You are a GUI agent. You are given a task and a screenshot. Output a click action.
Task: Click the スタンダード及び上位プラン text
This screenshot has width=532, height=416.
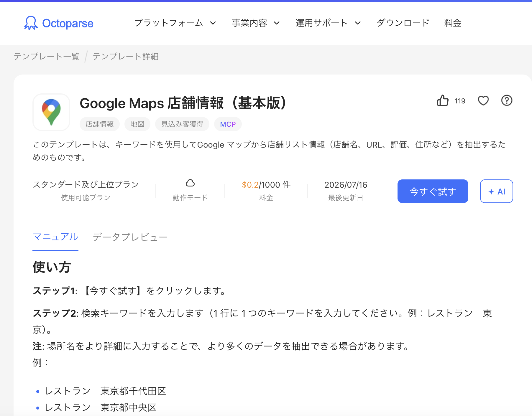[x=86, y=184]
